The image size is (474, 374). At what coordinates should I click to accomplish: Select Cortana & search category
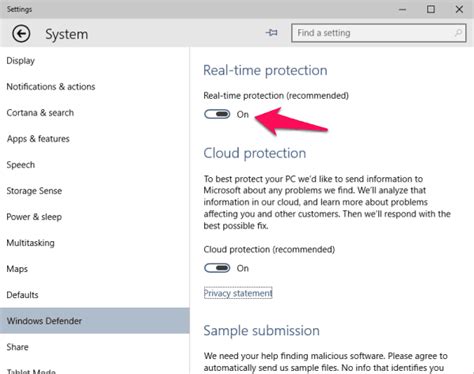tap(40, 113)
